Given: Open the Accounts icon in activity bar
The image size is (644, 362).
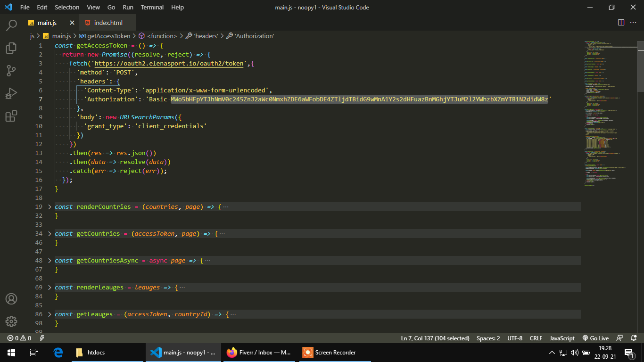Looking at the screenshot, I should pos(11,299).
